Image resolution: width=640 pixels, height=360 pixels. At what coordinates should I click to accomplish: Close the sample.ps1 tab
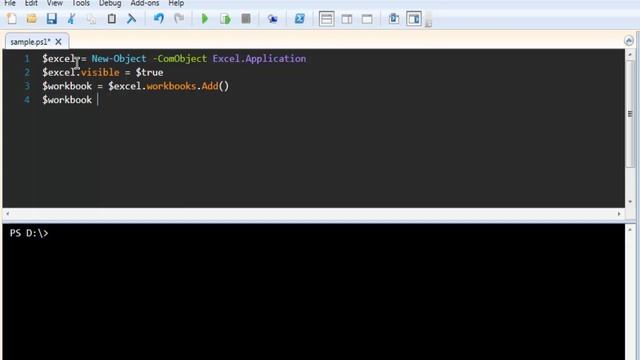(x=58, y=42)
